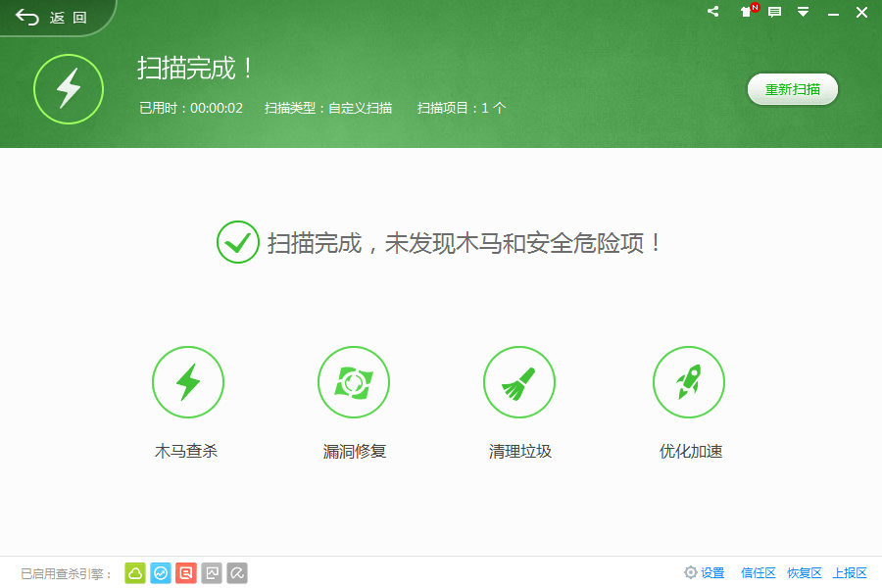The image size is (882, 588).
Task: Click 扫描类型：自定义扫描 text
Action: 328,108
